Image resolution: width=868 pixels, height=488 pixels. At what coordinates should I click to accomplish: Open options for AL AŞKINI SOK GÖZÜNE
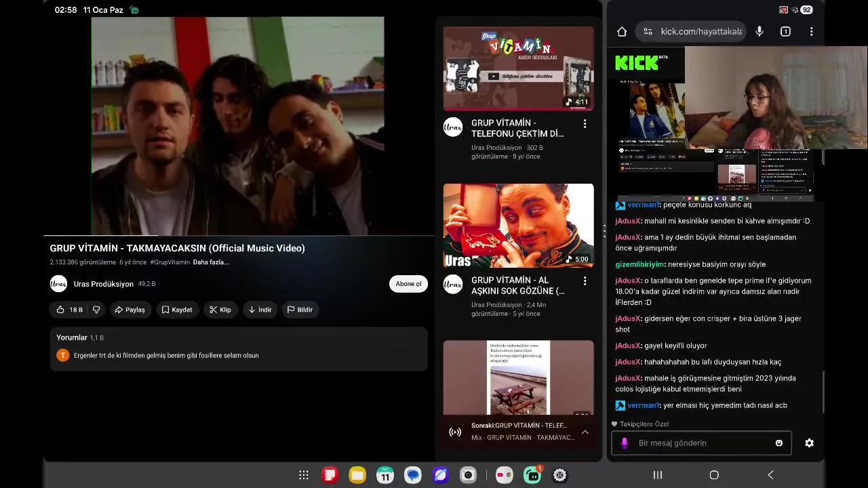[x=585, y=281]
